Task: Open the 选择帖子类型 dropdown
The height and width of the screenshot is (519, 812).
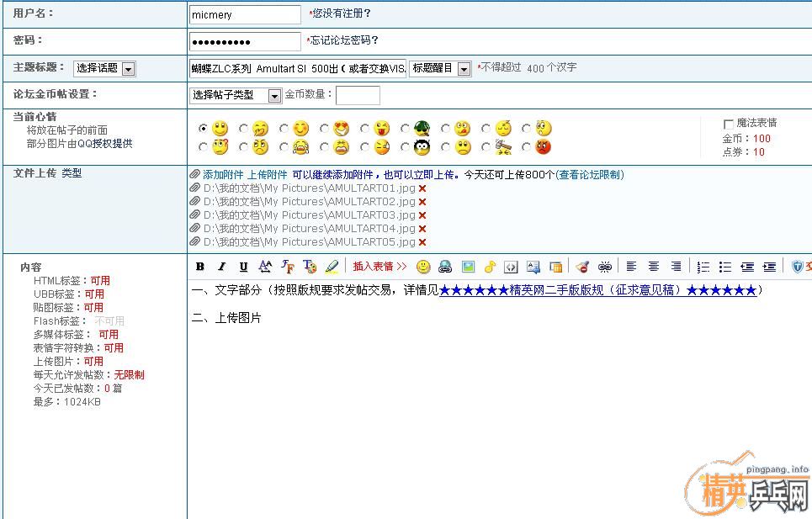Action: click(274, 96)
